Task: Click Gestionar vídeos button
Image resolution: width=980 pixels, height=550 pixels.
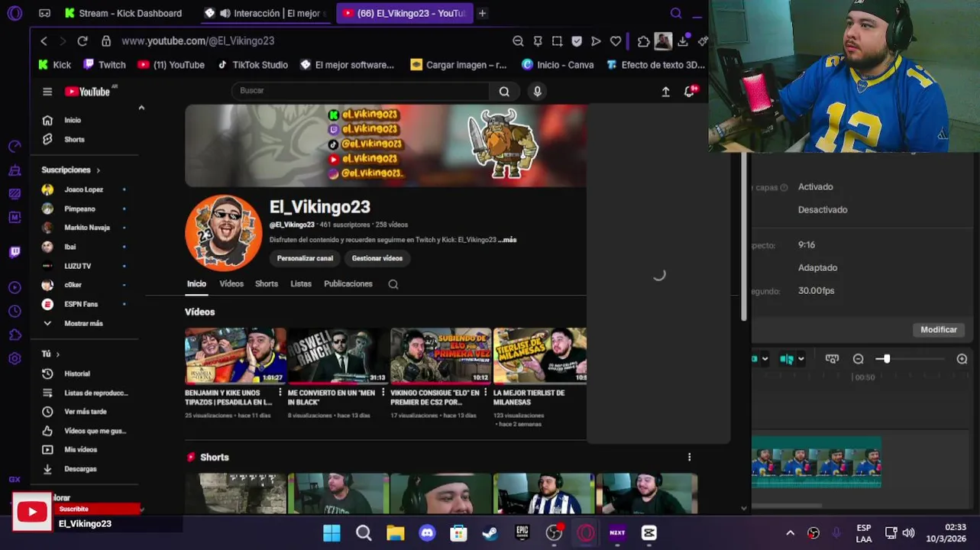Action: [x=377, y=258]
